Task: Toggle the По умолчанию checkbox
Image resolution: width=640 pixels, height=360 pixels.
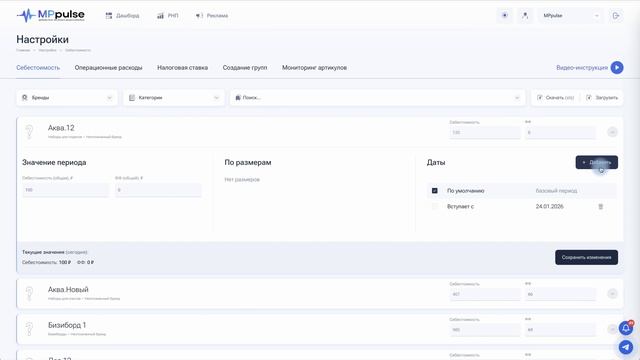Action: [434, 191]
